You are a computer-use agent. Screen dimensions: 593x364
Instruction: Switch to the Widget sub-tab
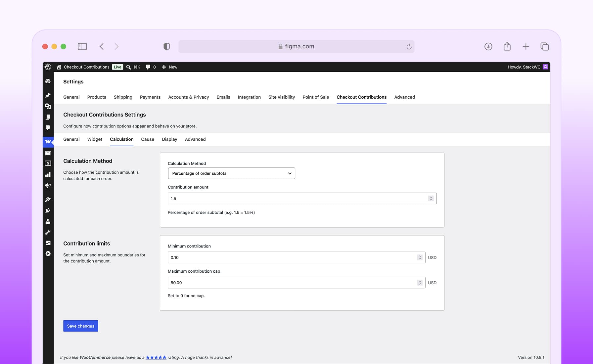95,139
